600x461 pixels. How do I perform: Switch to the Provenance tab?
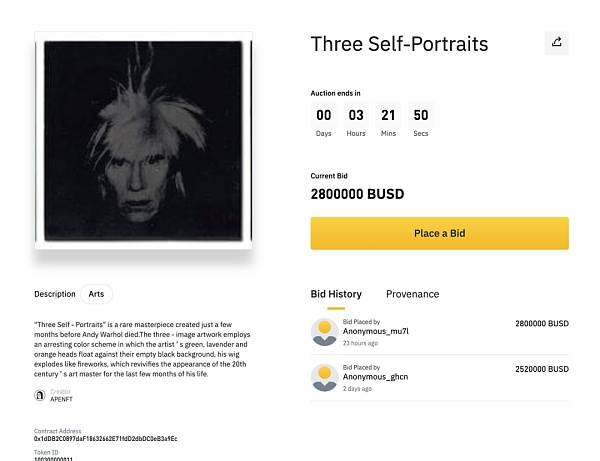pyautogui.click(x=412, y=294)
